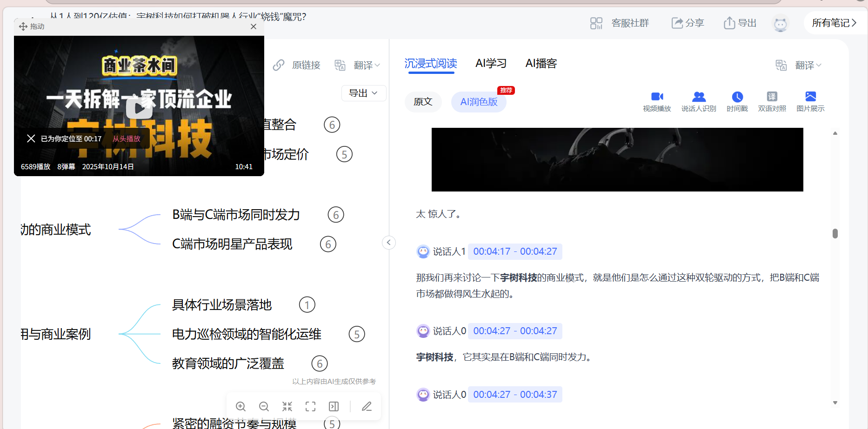Expand the mind map 导出 dropdown
Image resolution: width=868 pixels, height=429 pixels.
[364, 93]
